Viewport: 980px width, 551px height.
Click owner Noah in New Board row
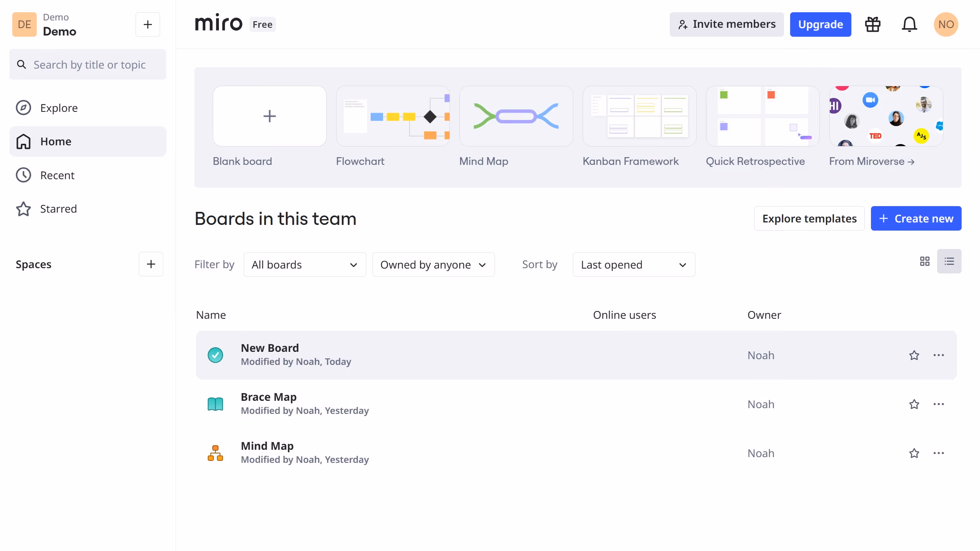click(761, 355)
